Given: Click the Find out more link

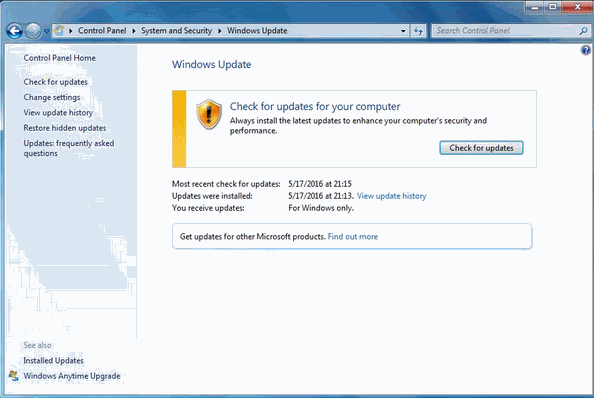Looking at the screenshot, I should click(x=352, y=237).
